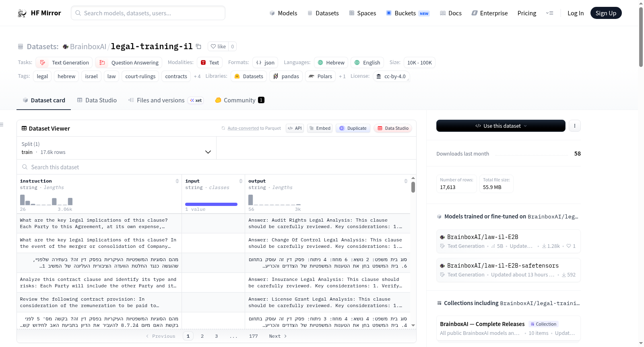Viewport: 644px width, 347px height.
Task: Open the Use this dataset dropdown
Action: click(x=501, y=126)
